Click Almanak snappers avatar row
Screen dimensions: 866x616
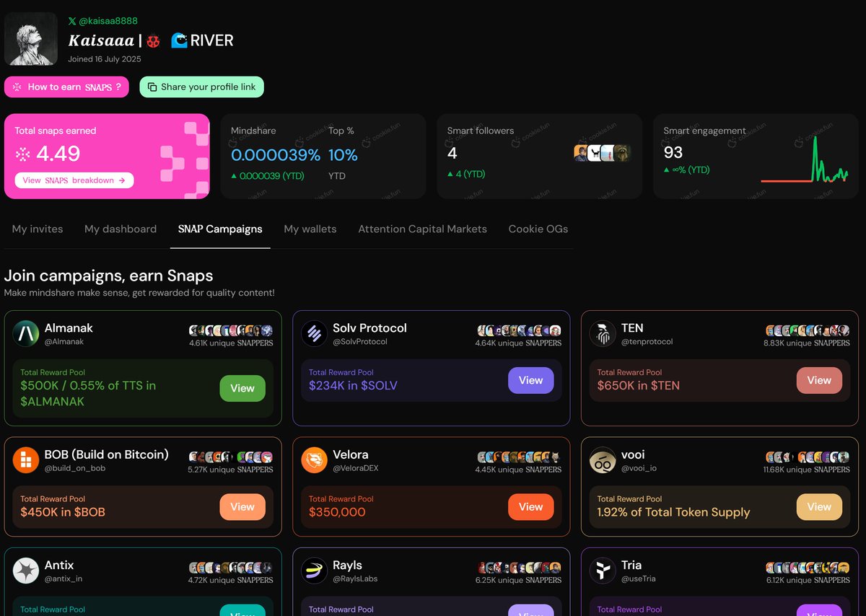tap(231, 330)
